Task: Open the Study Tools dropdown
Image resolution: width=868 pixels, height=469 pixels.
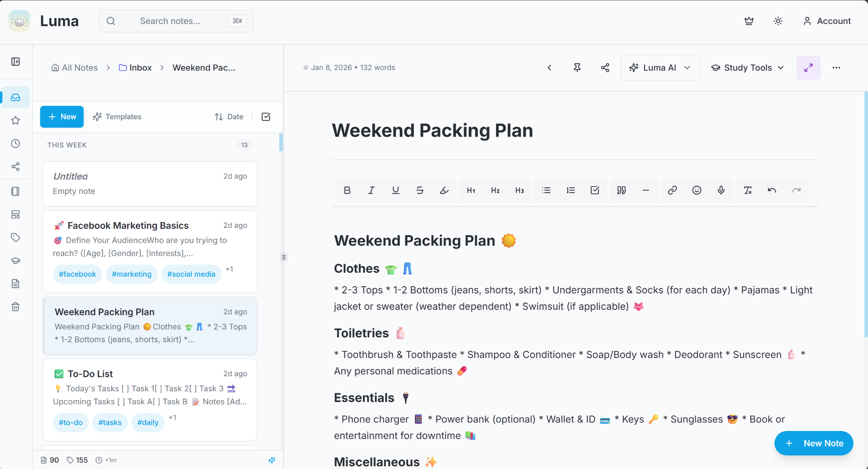Action: [747, 68]
